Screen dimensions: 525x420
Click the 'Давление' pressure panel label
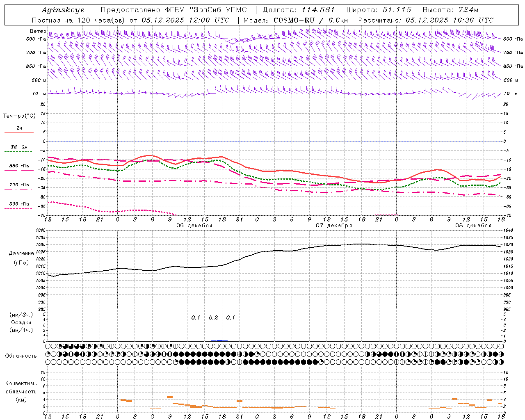coord(21,253)
